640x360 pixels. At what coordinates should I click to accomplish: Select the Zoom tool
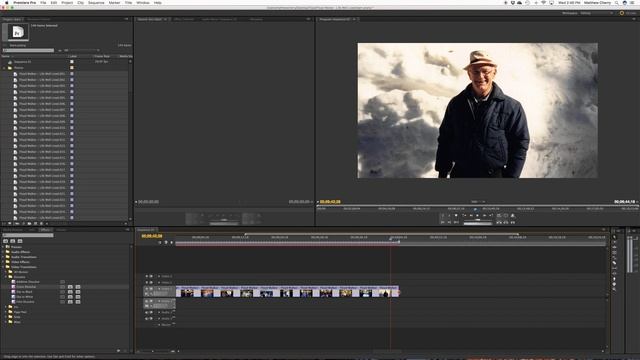pyautogui.click(x=614, y=289)
